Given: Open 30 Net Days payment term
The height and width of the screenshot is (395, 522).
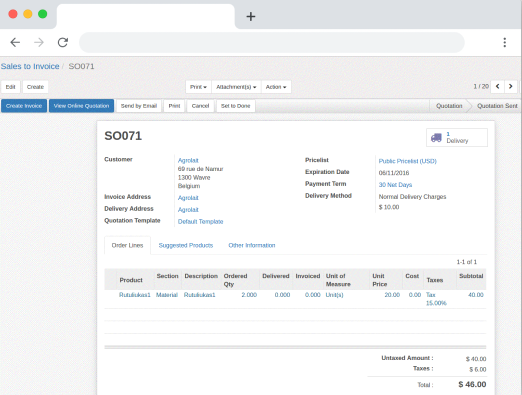Looking at the screenshot, I should [x=395, y=185].
